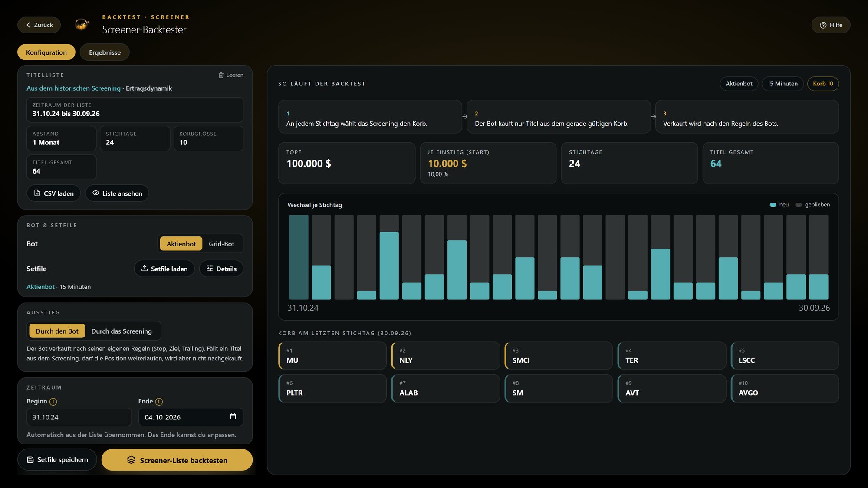
Task: Open the calendar picker icon in Ende field
Action: point(233,416)
